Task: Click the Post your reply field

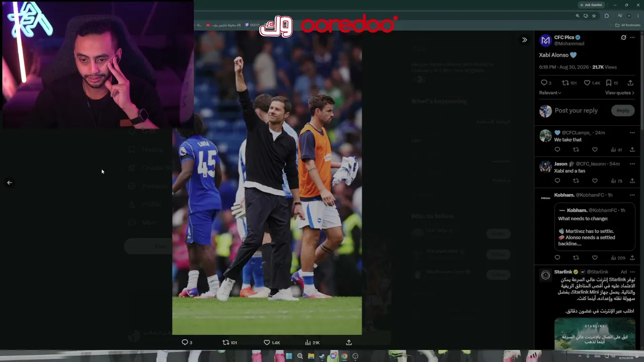Action: click(576, 111)
